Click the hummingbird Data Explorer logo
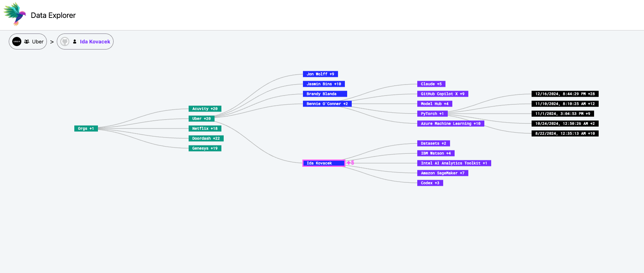This screenshot has width=644, height=273. click(14, 14)
